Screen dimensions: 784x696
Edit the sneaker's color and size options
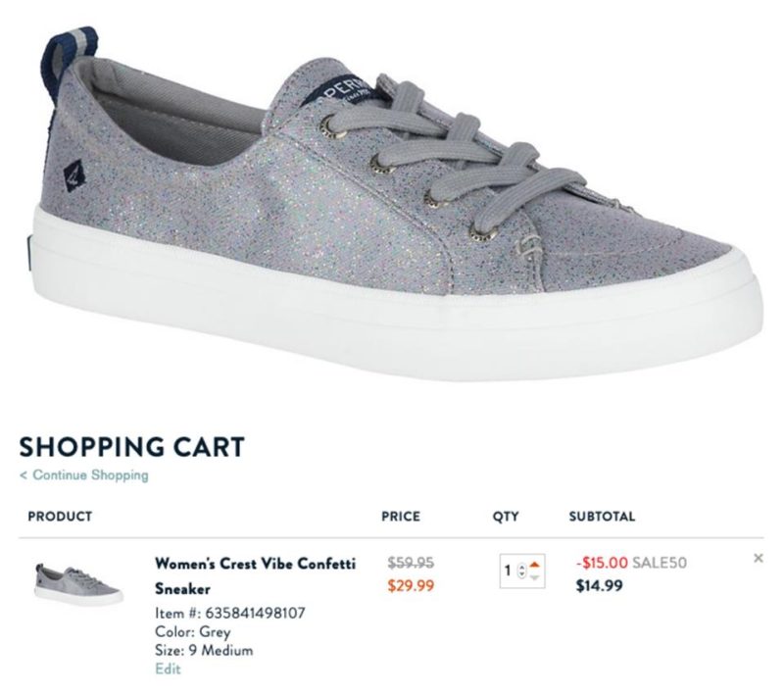tap(168, 669)
